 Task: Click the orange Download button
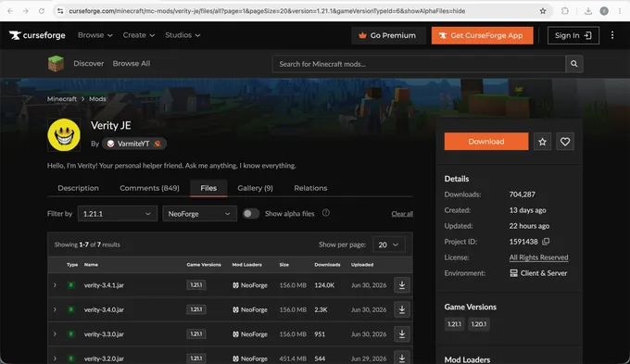coord(486,142)
